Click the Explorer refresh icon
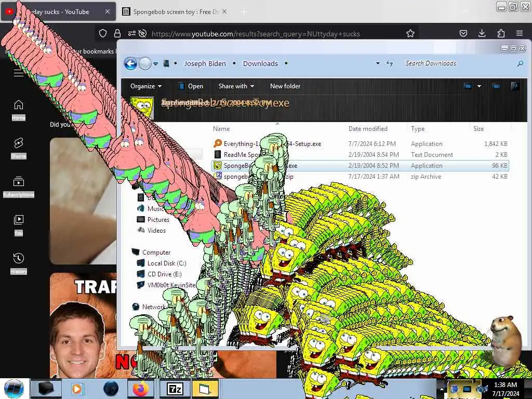Image resolution: width=532 pixels, height=399 pixels. click(390, 63)
